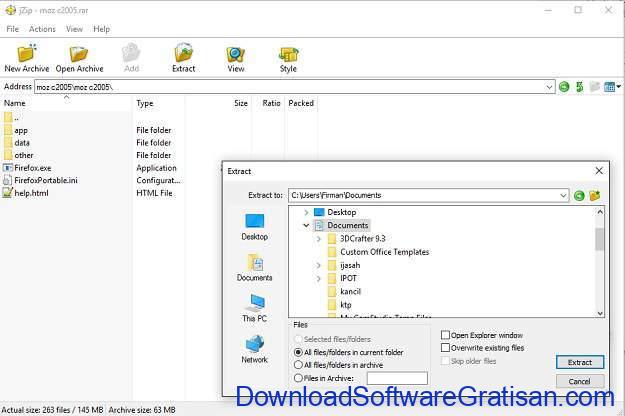Click the folder tree vertical scrollbar thumb
The image size is (625, 416).
(x=599, y=239)
